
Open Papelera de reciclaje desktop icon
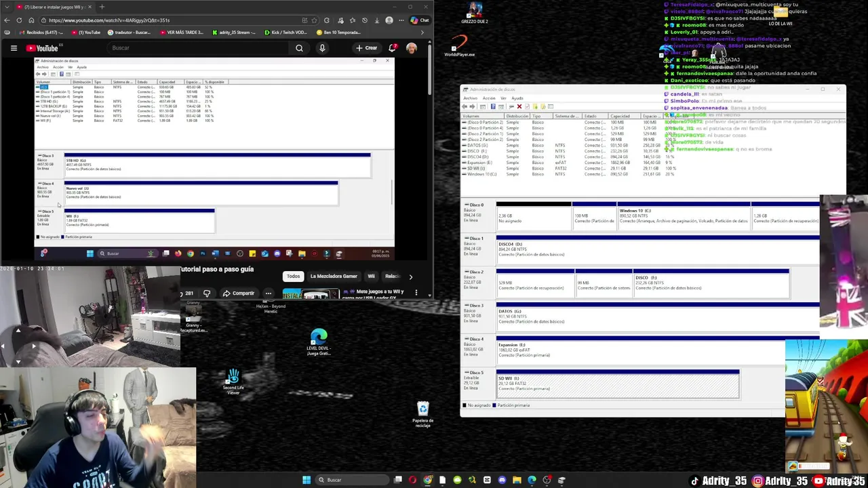422,414
